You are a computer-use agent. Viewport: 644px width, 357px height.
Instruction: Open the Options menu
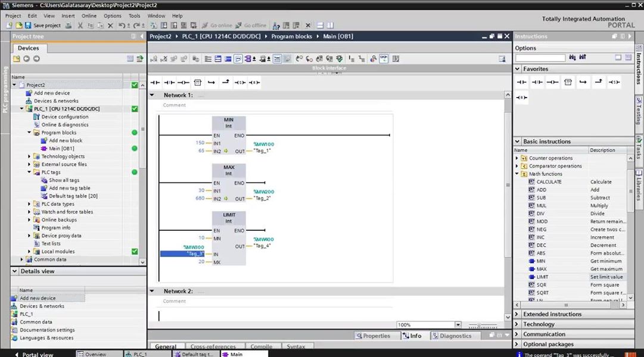click(x=112, y=15)
